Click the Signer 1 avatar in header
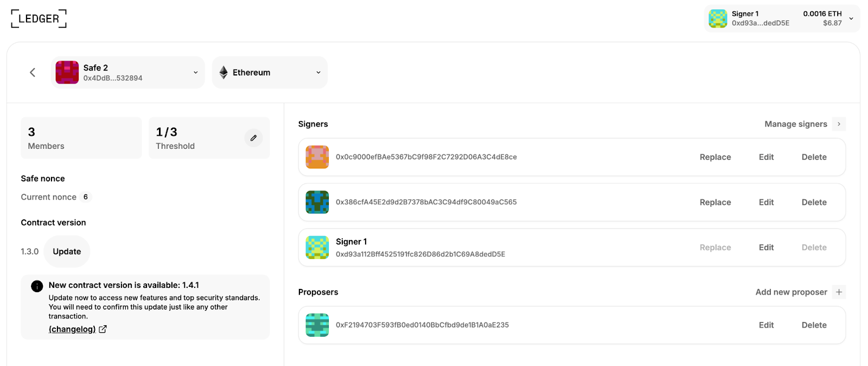The width and height of the screenshot is (868, 366). pos(718,18)
